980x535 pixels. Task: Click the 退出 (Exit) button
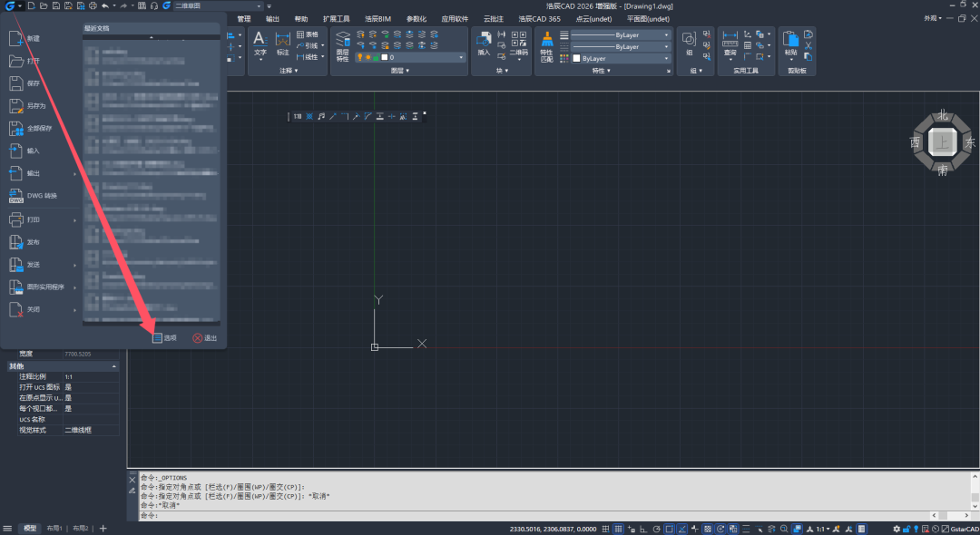[x=204, y=337]
